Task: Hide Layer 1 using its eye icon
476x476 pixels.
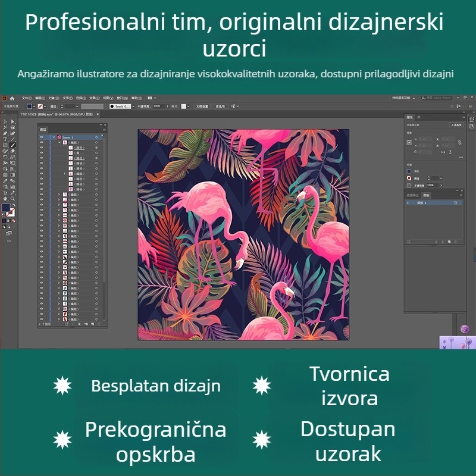Action: click(42, 137)
